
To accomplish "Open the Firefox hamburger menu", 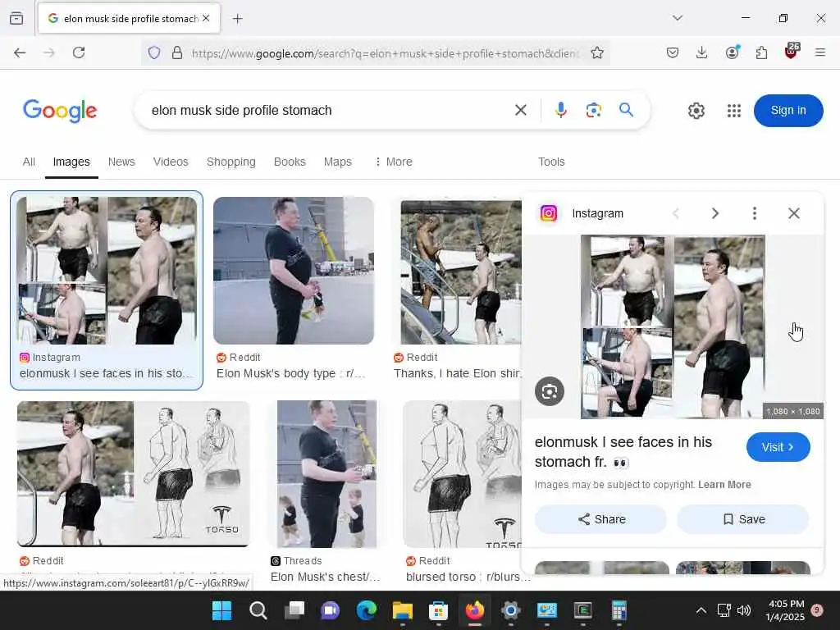I will point(820,52).
